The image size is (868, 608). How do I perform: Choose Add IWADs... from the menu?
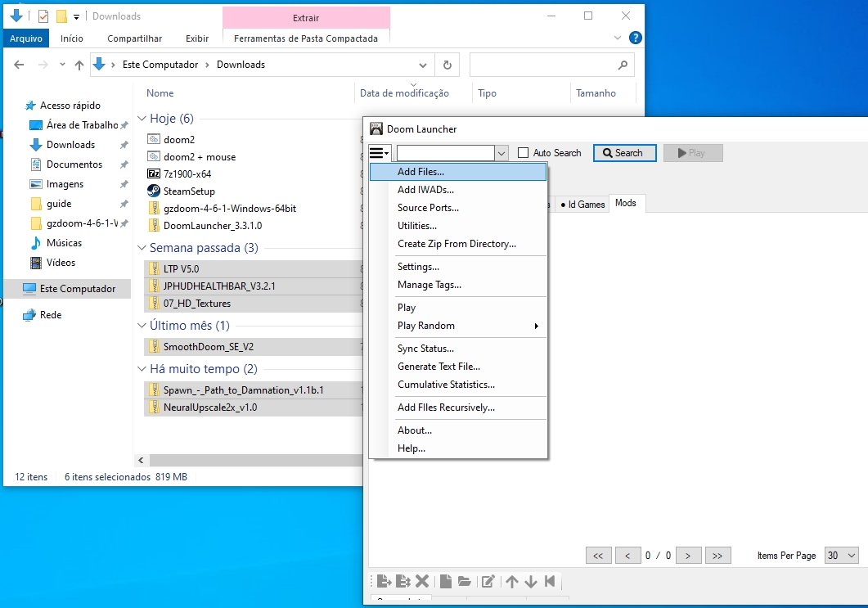click(458, 189)
